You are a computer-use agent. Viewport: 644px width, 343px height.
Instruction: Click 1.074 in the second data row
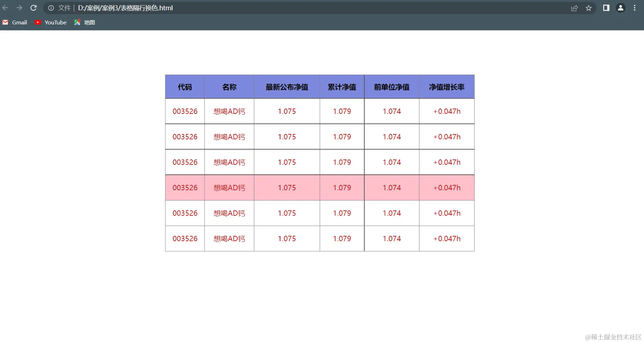click(x=392, y=137)
